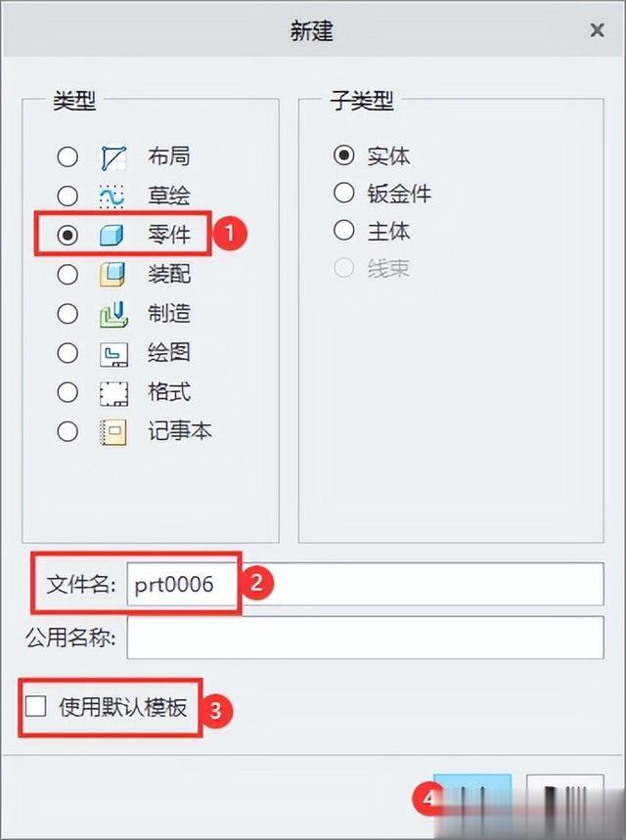
Task: Click the 草绘 sketch type icon
Action: (x=112, y=197)
